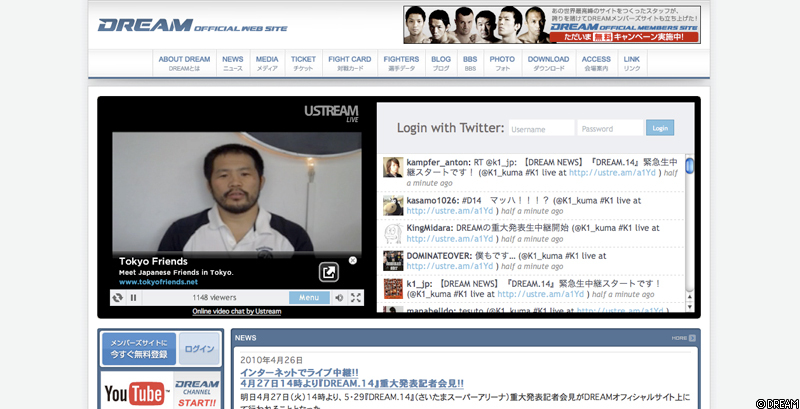This screenshot has width=800, height=409.
Task: Click KingMidara's avatar
Action: click(x=393, y=233)
